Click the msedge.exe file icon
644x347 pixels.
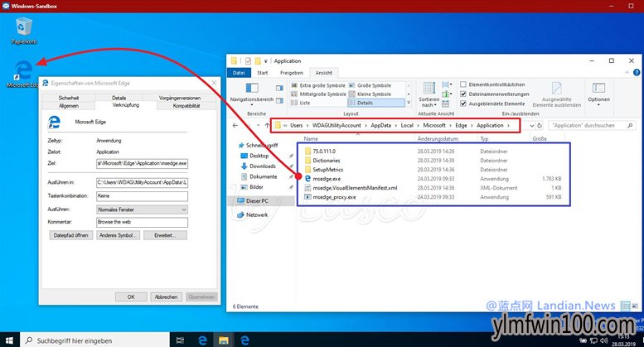tap(307, 179)
